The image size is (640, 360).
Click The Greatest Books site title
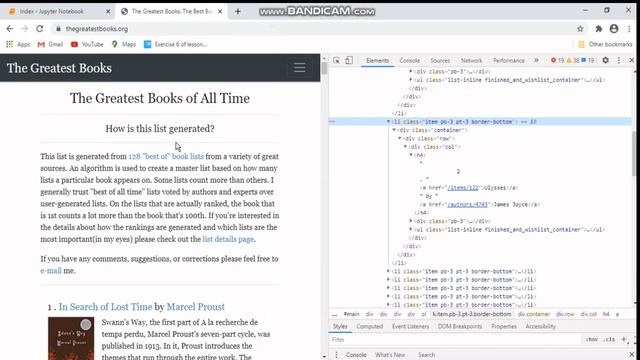tap(59, 68)
